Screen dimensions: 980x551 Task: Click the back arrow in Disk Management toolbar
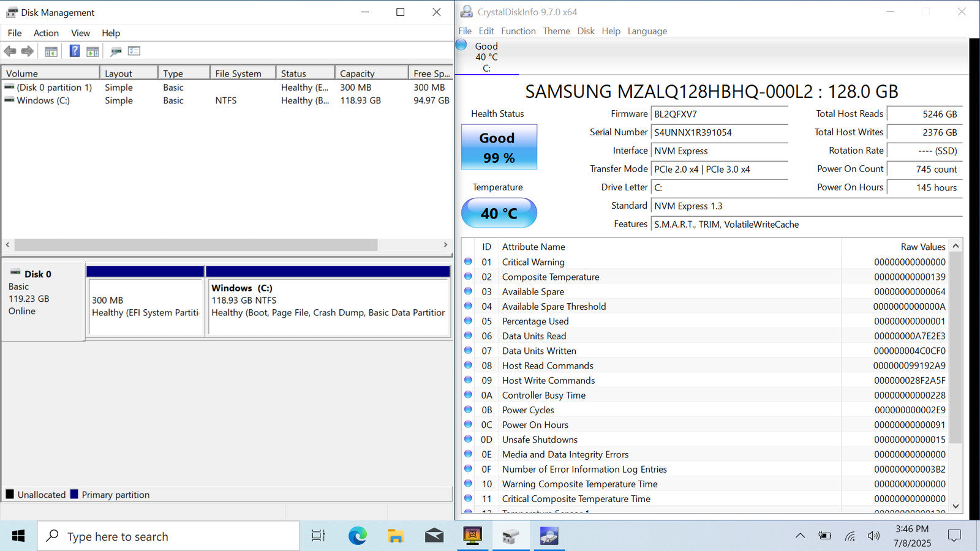pyautogui.click(x=10, y=51)
